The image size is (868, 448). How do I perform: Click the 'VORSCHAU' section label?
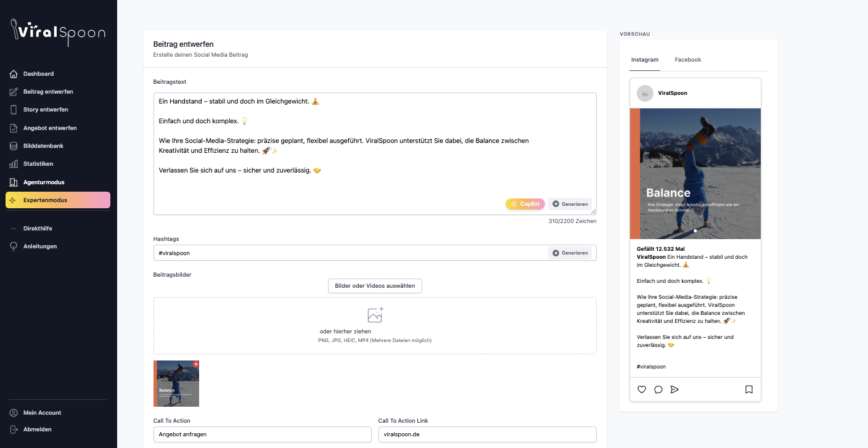(x=635, y=34)
